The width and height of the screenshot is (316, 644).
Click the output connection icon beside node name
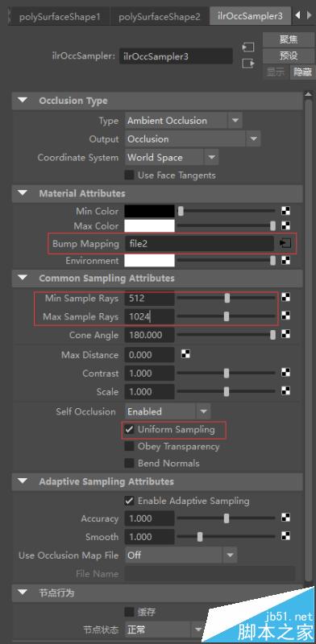pos(248,64)
